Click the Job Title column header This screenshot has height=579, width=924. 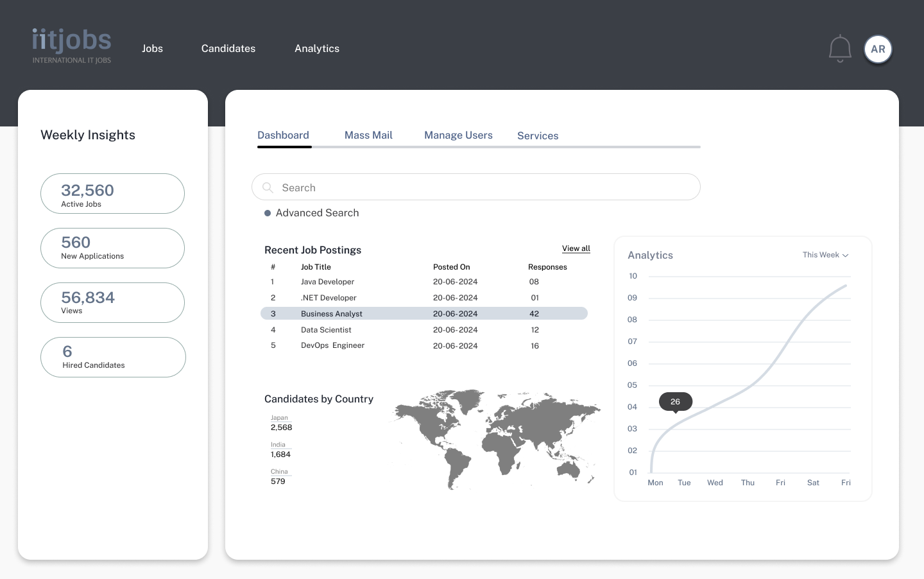click(316, 267)
